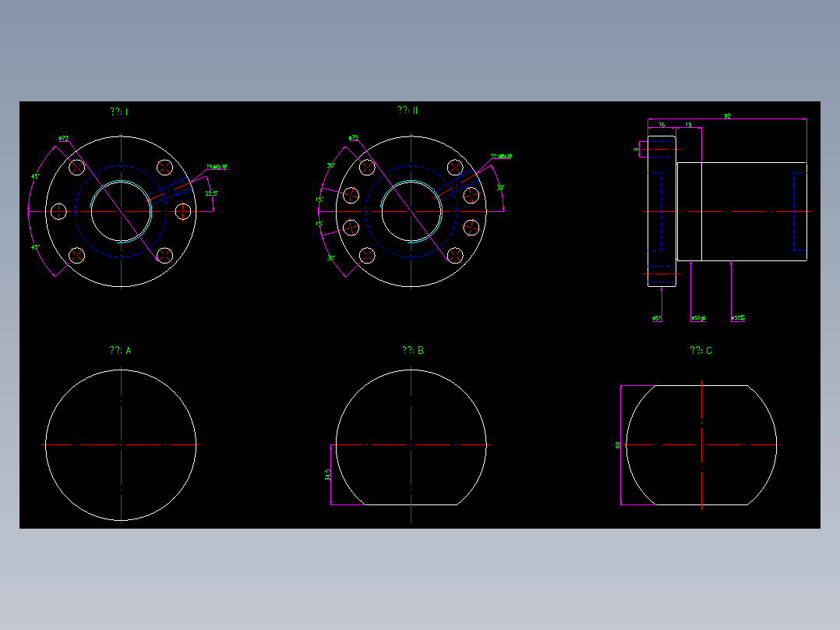Click the '??: B' view title
The height and width of the screenshot is (630, 840).
coord(413,350)
